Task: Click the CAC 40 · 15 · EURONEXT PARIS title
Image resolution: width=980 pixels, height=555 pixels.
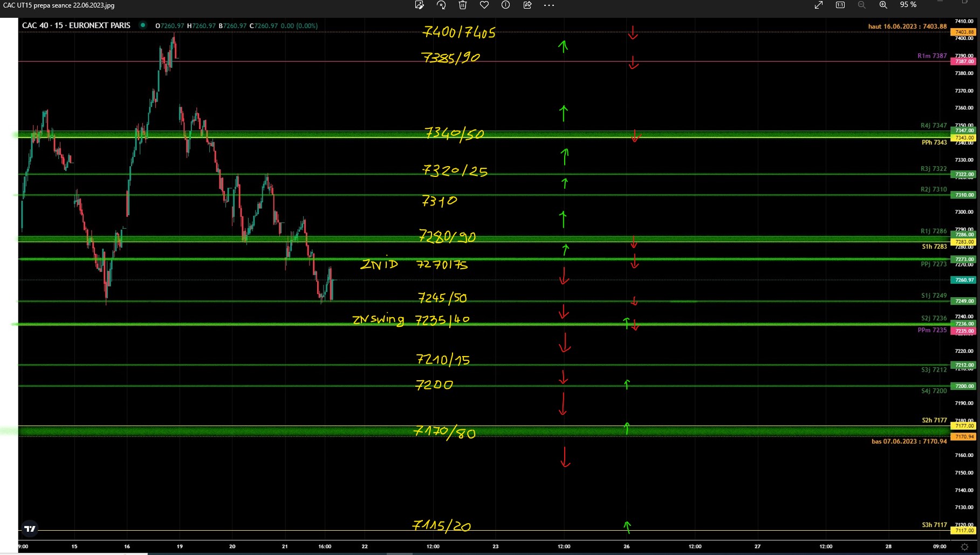Action: point(76,25)
